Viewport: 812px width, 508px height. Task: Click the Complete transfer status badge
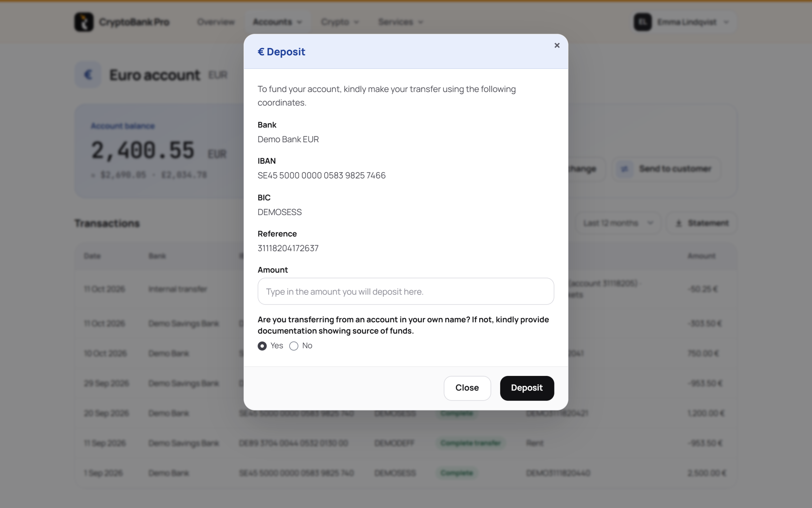tap(470, 443)
